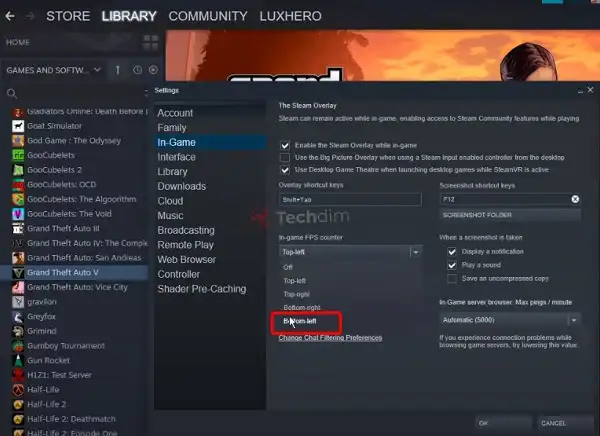Toggle Enable the Steam Overlay while in-game
This screenshot has height=436, width=600.
pos(285,145)
